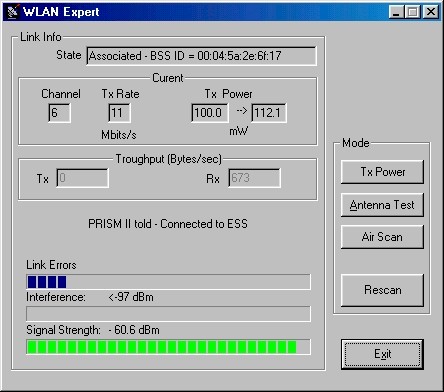444x392 pixels.
Task: Click the Rx throughput field showing 673
Action: pyautogui.click(x=254, y=178)
